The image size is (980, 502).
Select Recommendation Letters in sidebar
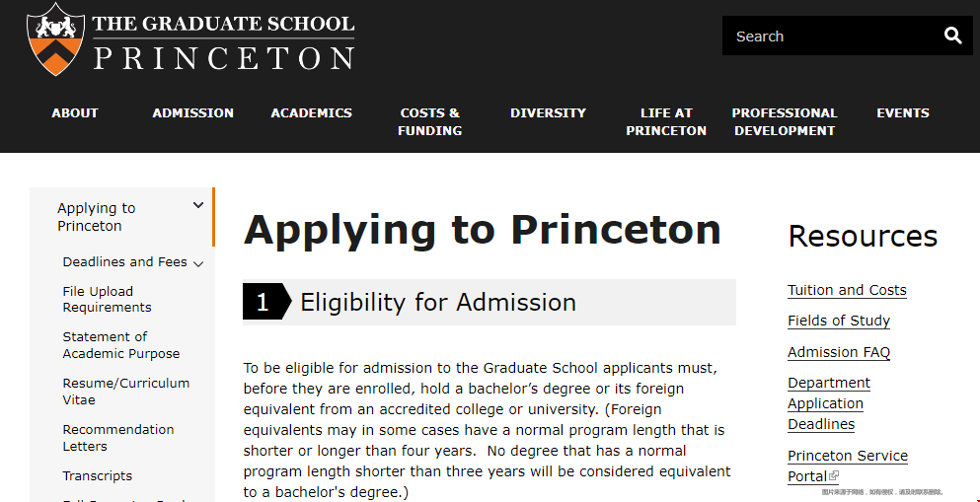pos(118,438)
